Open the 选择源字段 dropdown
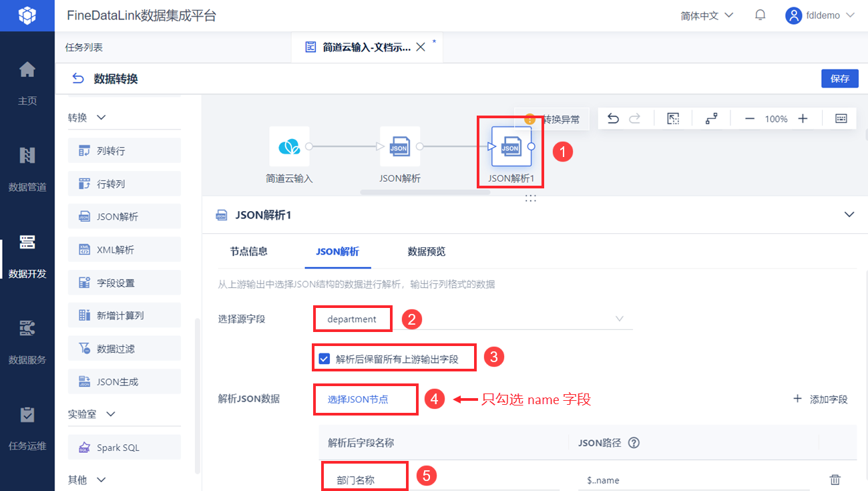868x491 pixels. pos(473,319)
